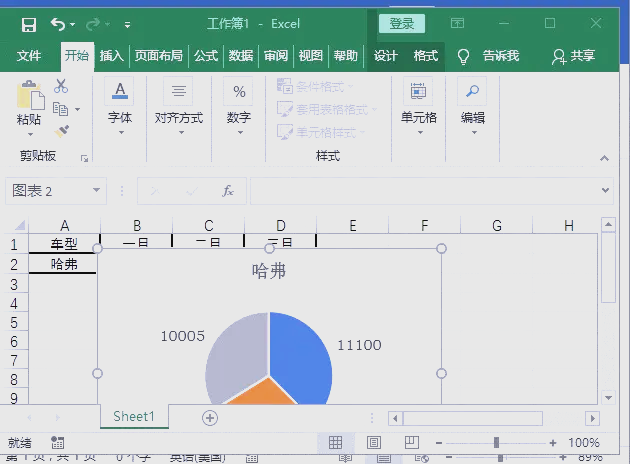Open the 剪贴板 dialog launcher
The width and height of the screenshot is (630, 464).
(x=84, y=158)
